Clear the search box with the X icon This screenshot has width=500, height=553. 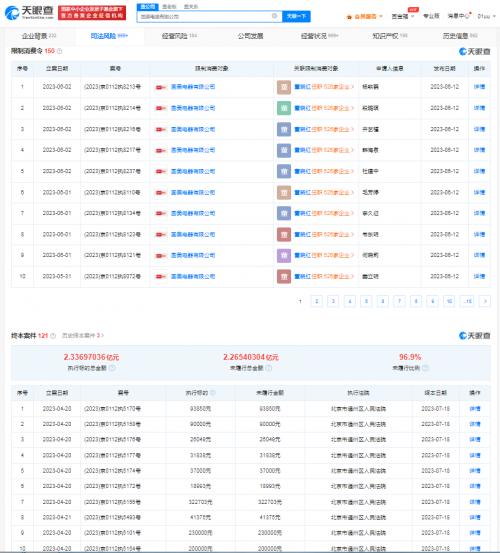(x=274, y=16)
